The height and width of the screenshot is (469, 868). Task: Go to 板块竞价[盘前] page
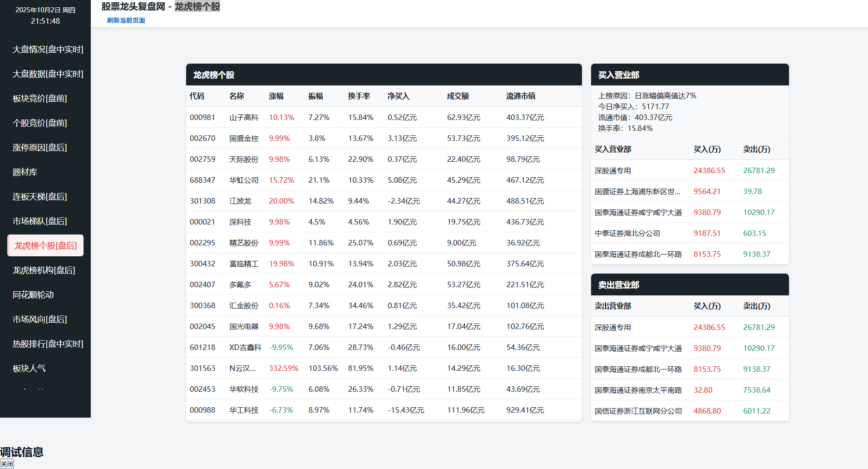pos(40,99)
